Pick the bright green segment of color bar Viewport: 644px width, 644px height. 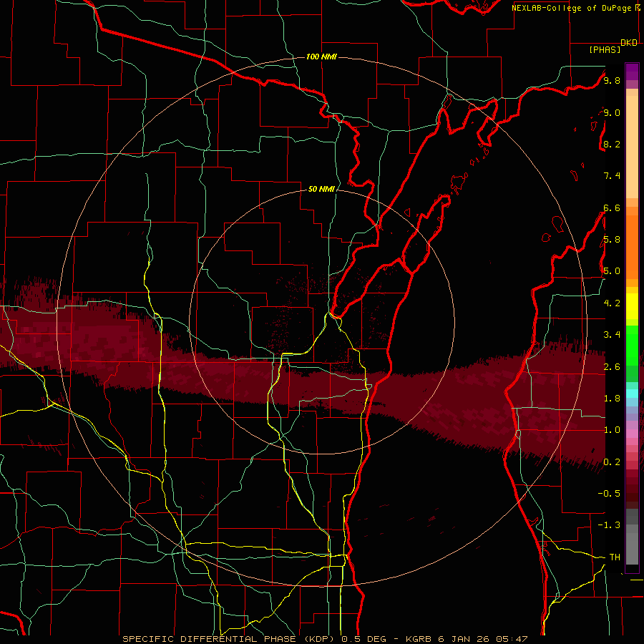coord(632,345)
